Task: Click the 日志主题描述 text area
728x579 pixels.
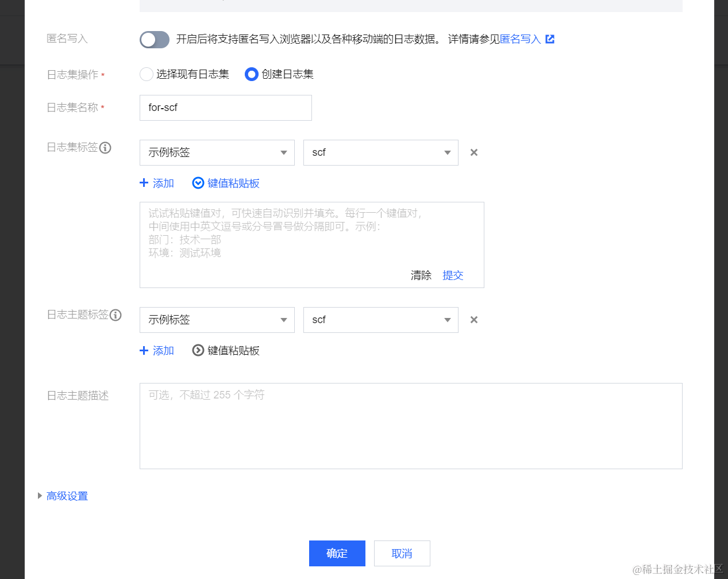Action: coord(411,425)
